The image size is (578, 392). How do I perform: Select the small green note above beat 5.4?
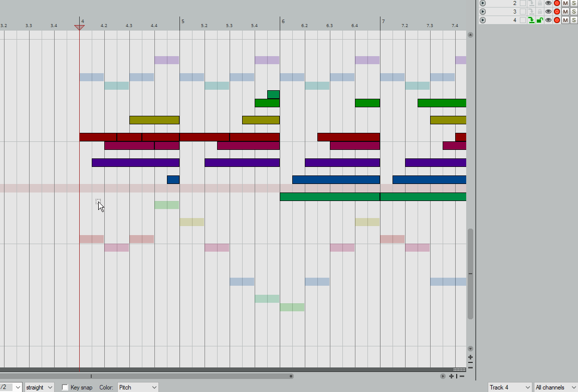coord(273,94)
